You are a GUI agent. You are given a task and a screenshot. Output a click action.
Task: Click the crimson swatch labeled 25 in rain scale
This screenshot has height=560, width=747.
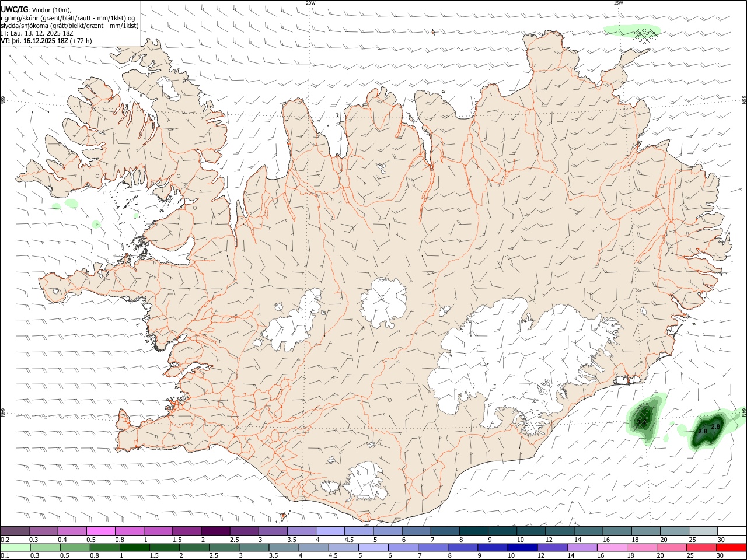click(700, 547)
